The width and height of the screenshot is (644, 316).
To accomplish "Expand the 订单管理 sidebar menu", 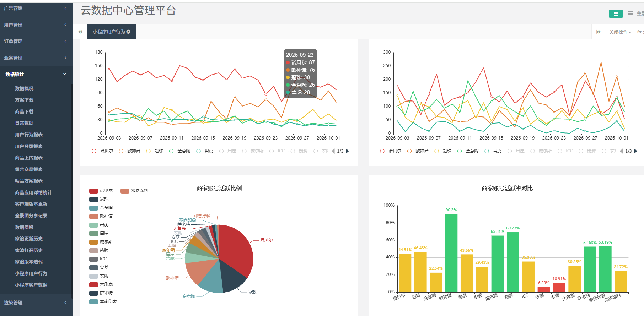I will click(36, 41).
